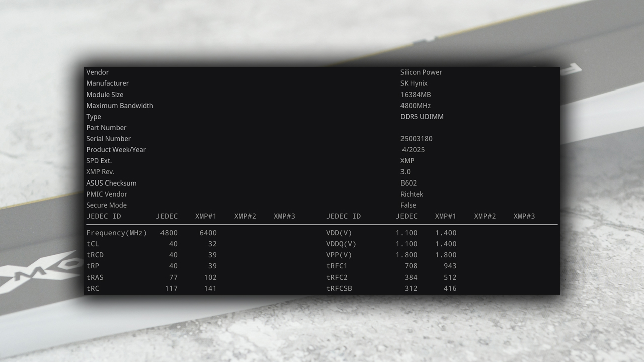Select the SK Hynix manufacturer value

414,83
